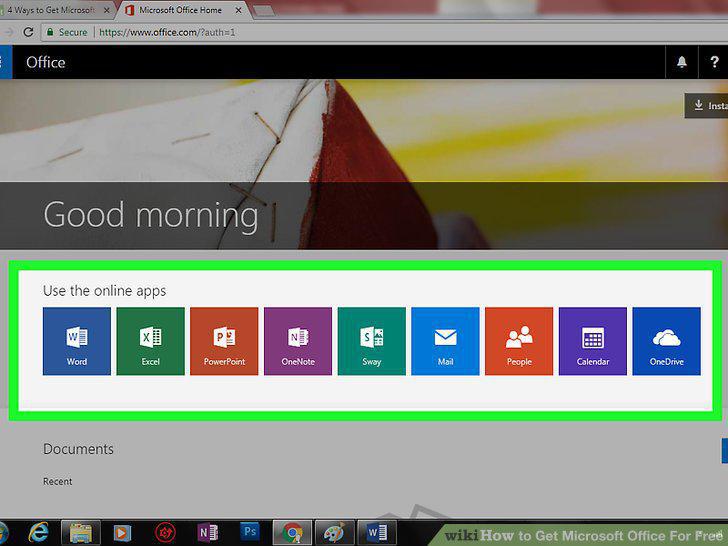This screenshot has width=728, height=546.
Task: Open the OneNote online app tile
Action: click(298, 341)
